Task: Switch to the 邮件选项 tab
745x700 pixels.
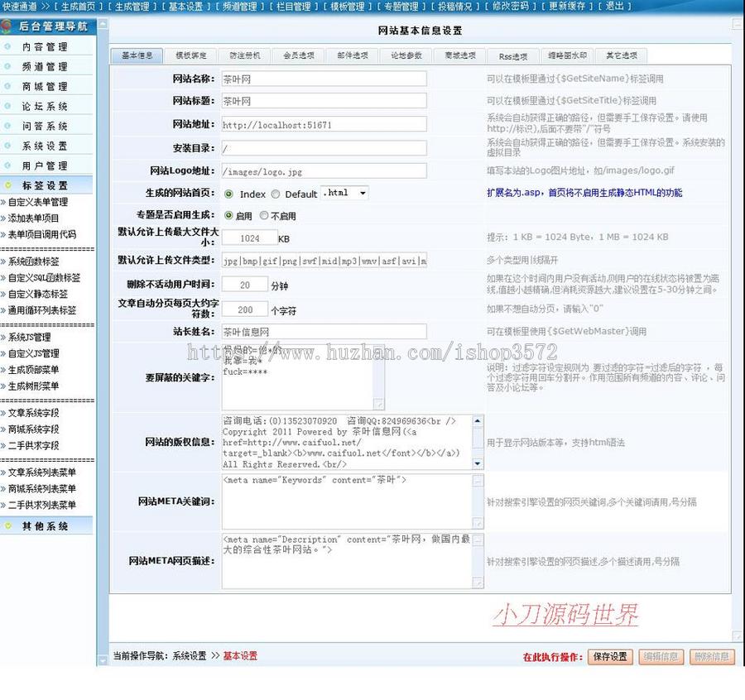Action: 352,56
